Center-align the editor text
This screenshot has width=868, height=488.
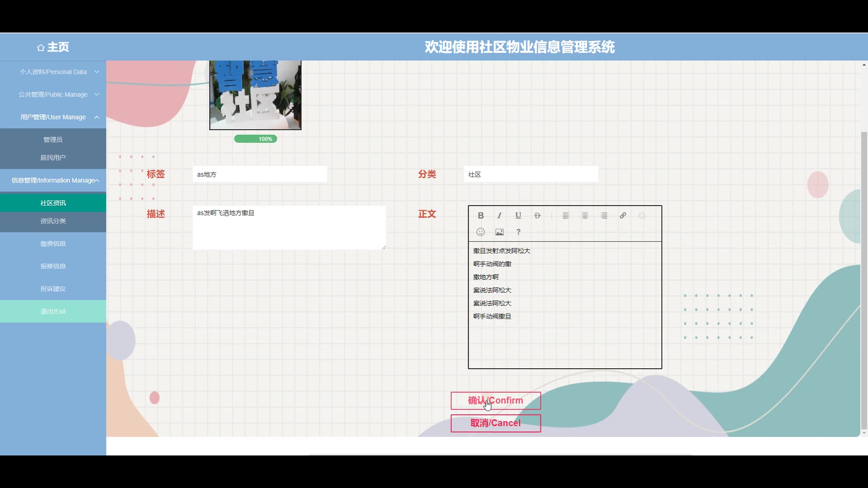click(585, 216)
